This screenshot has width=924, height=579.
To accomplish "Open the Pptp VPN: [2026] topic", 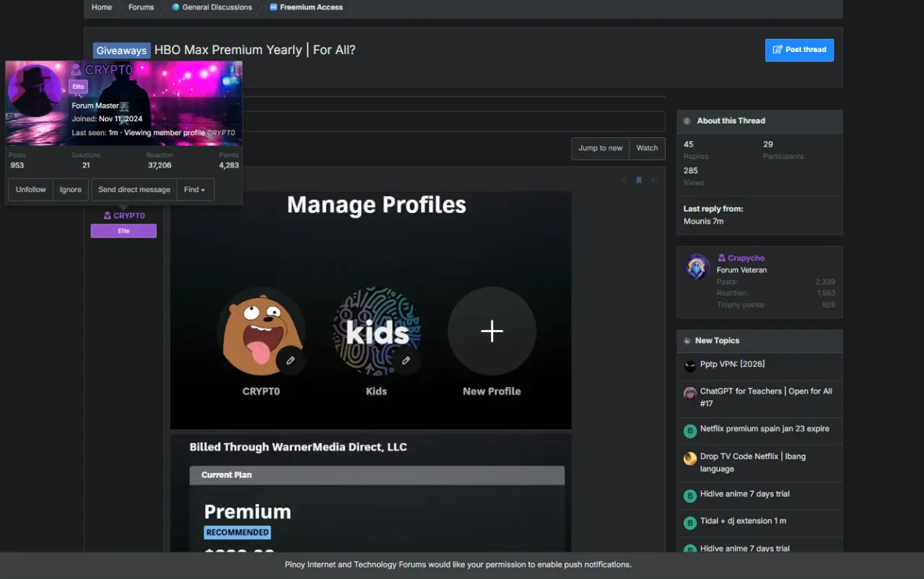I will click(x=732, y=364).
